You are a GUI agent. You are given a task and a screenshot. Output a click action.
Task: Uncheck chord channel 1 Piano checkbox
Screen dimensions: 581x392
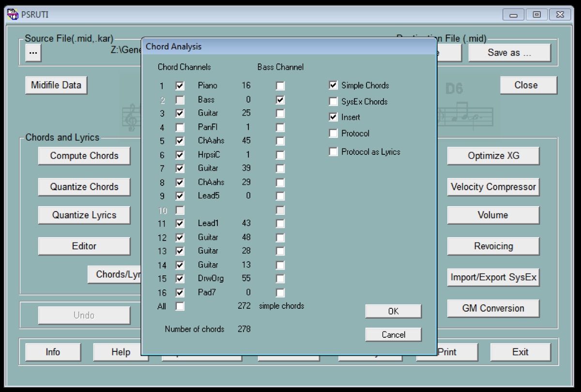tap(180, 86)
